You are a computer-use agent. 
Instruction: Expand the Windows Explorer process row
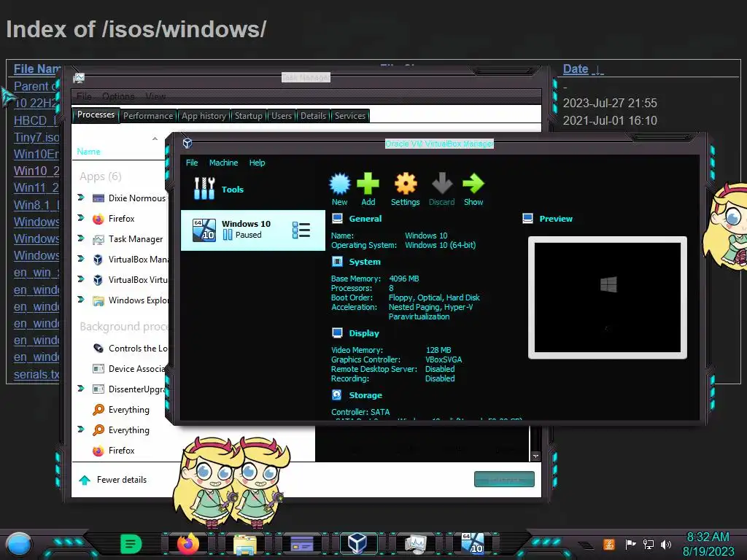(80, 300)
